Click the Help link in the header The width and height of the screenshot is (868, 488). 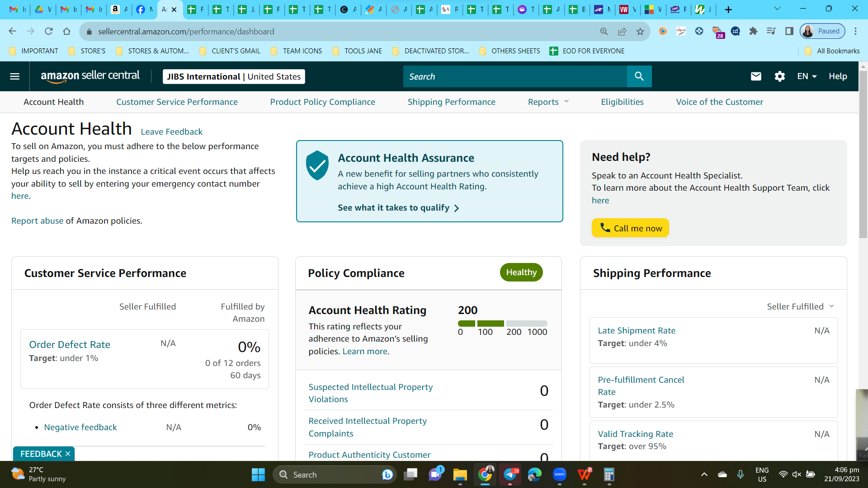838,76
